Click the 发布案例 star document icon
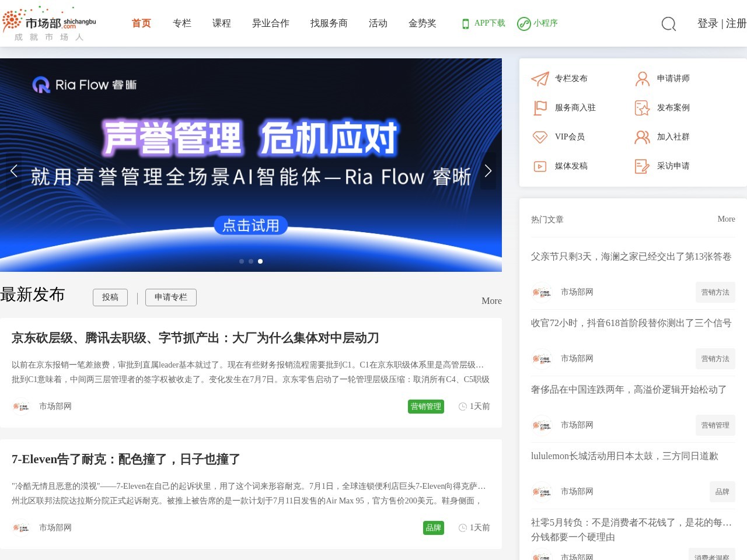 coord(642,108)
